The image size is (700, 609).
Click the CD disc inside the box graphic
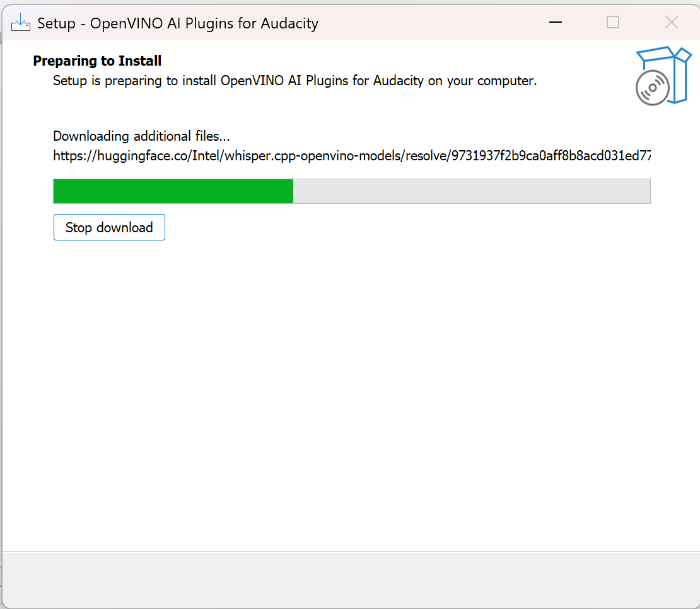(652, 88)
